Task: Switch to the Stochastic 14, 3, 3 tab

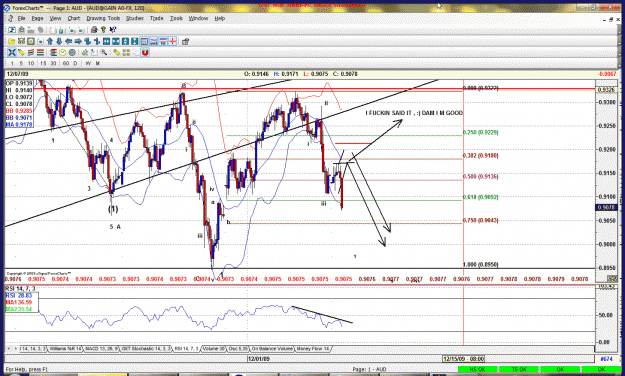Action: pos(146,349)
